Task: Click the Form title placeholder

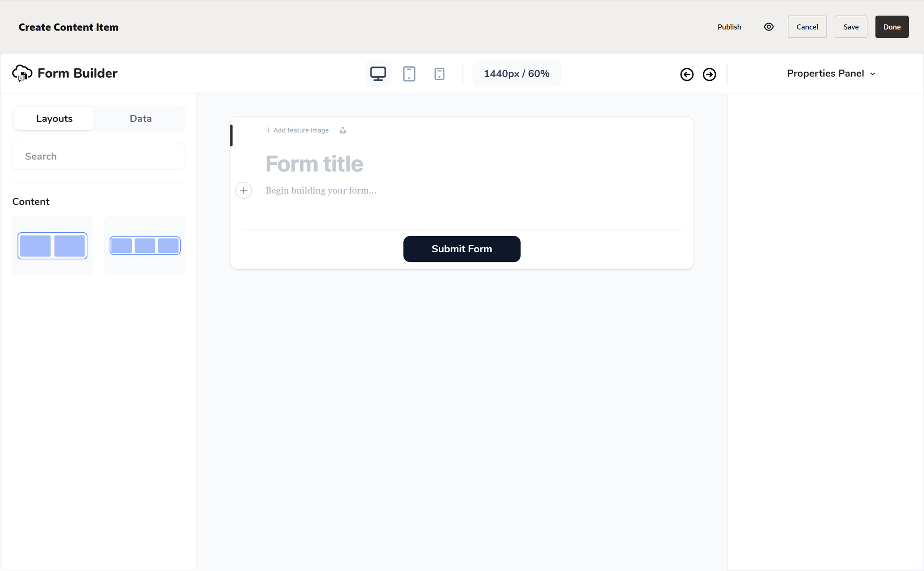Action: 314,164
